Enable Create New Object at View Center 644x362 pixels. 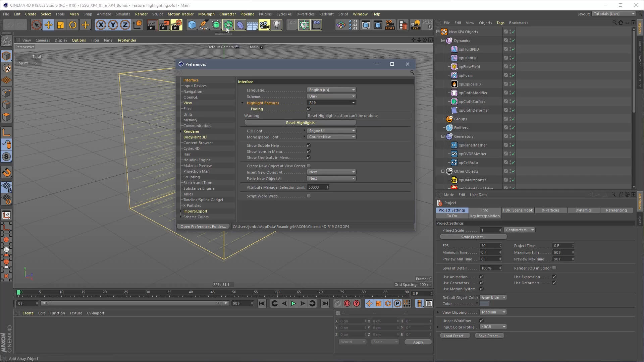pos(309,166)
